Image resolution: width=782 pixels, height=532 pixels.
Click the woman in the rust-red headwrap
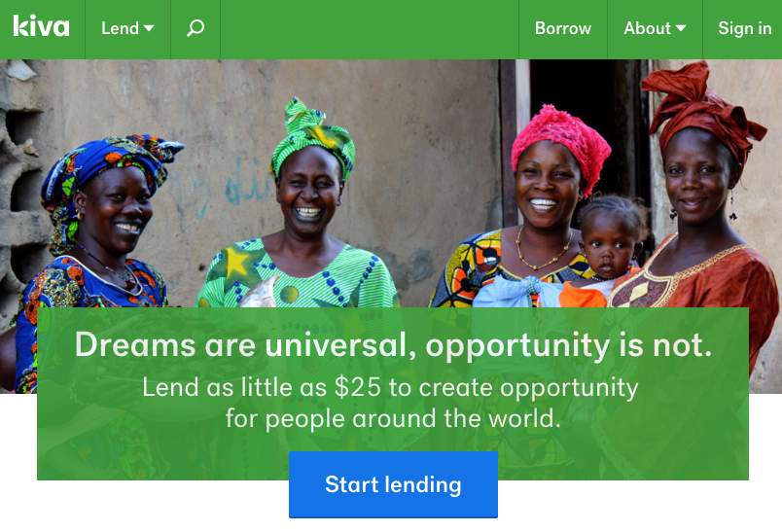pyautogui.click(x=698, y=209)
